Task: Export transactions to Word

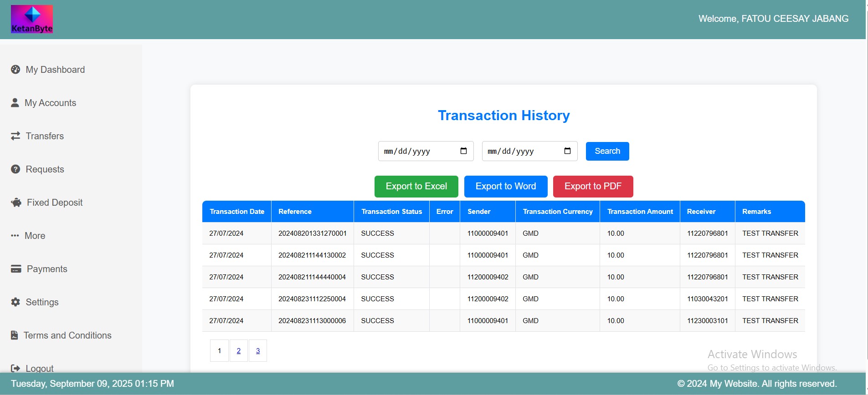Action: point(506,187)
